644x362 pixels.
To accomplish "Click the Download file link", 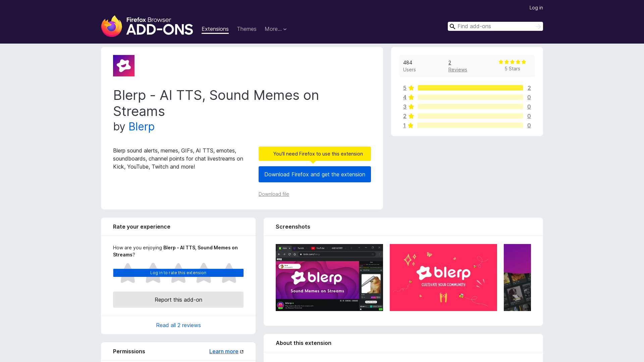I will pyautogui.click(x=274, y=194).
